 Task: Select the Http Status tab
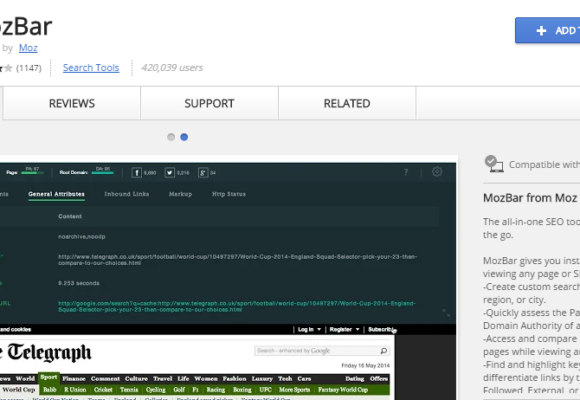point(229,194)
